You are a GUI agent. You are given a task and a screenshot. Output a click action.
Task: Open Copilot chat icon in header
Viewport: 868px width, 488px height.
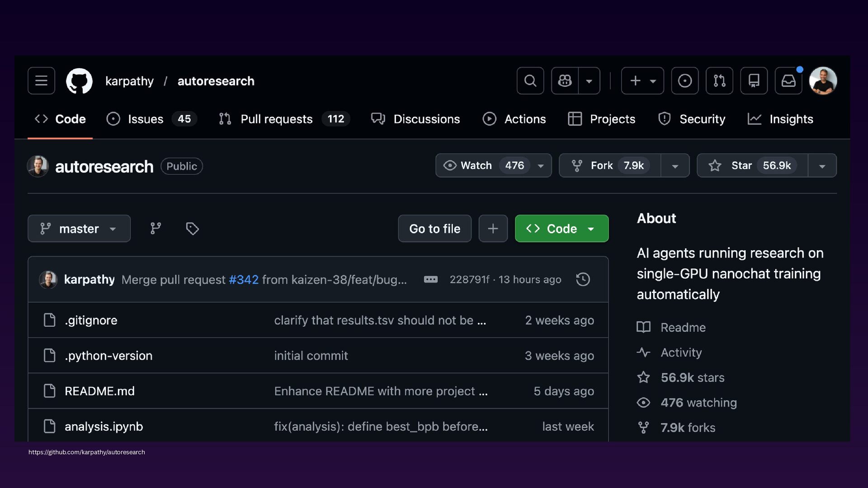[x=565, y=81]
